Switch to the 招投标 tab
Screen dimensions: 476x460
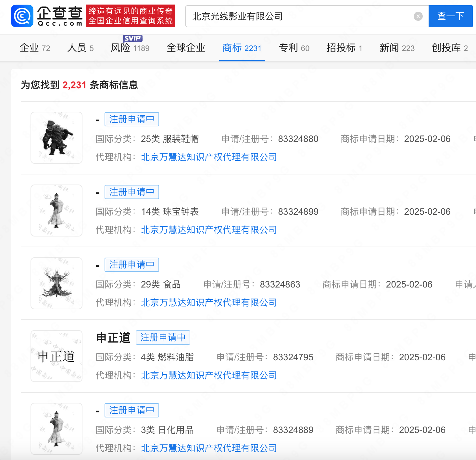(344, 48)
